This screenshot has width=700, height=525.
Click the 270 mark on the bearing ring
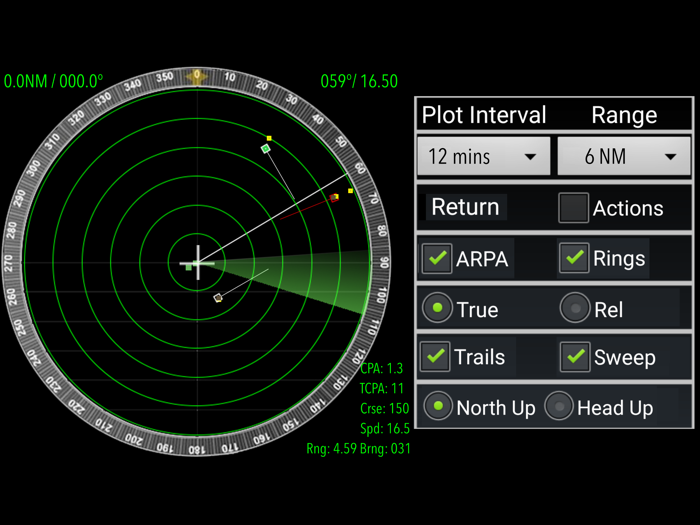pyautogui.click(x=9, y=263)
